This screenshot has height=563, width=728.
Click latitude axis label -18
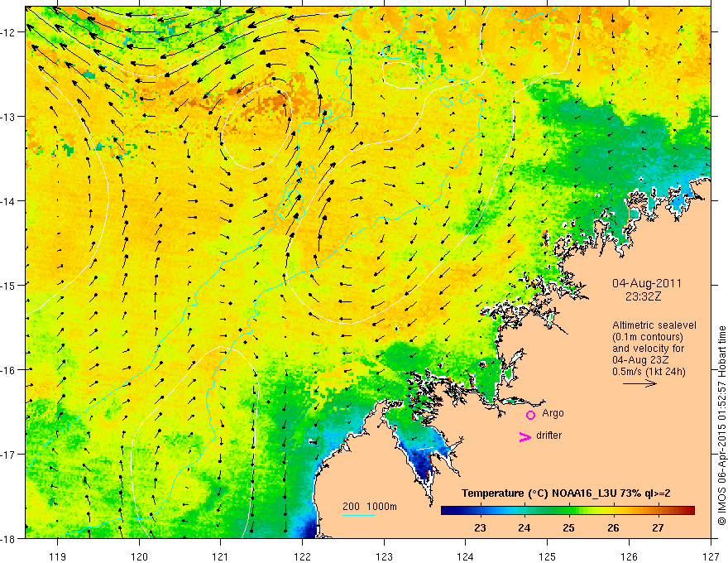[9, 538]
